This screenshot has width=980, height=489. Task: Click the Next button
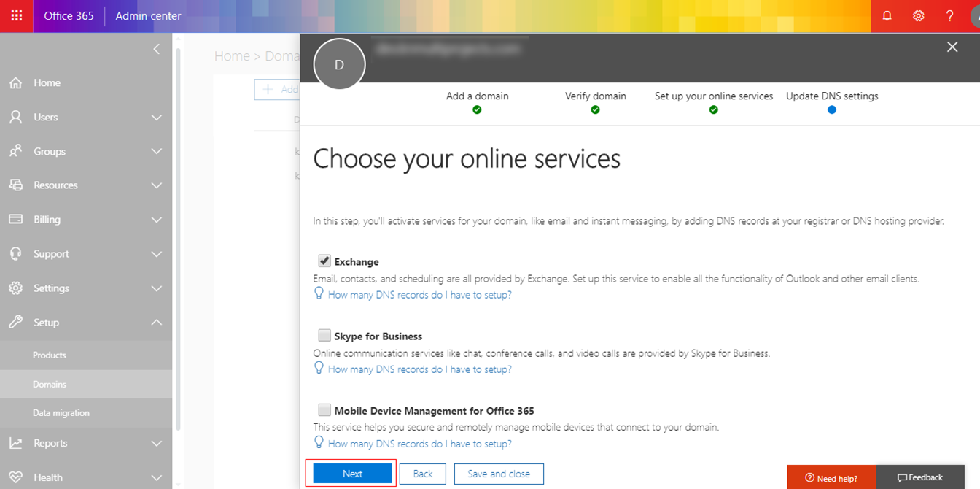point(352,474)
